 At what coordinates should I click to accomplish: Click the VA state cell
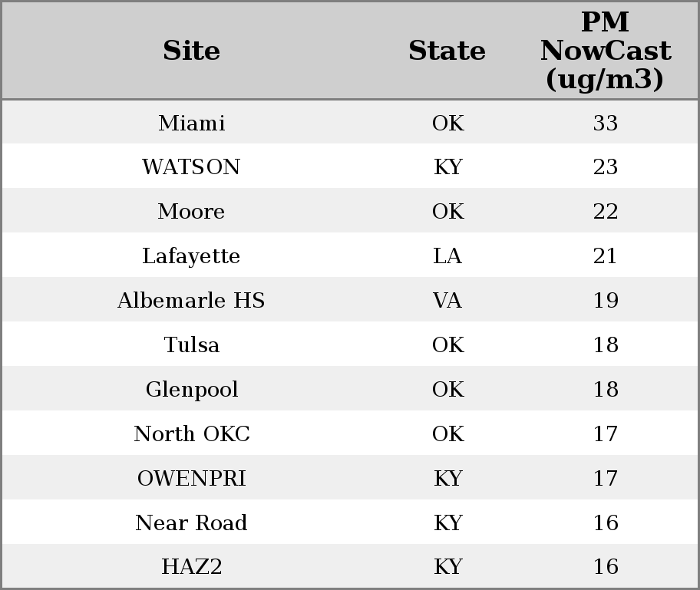(447, 301)
